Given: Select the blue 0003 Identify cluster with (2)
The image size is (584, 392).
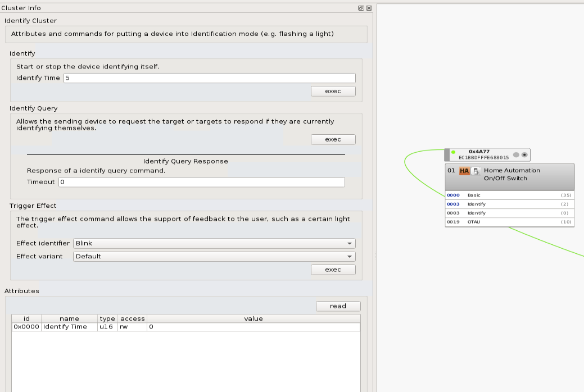Looking at the screenshot, I should tap(509, 204).
